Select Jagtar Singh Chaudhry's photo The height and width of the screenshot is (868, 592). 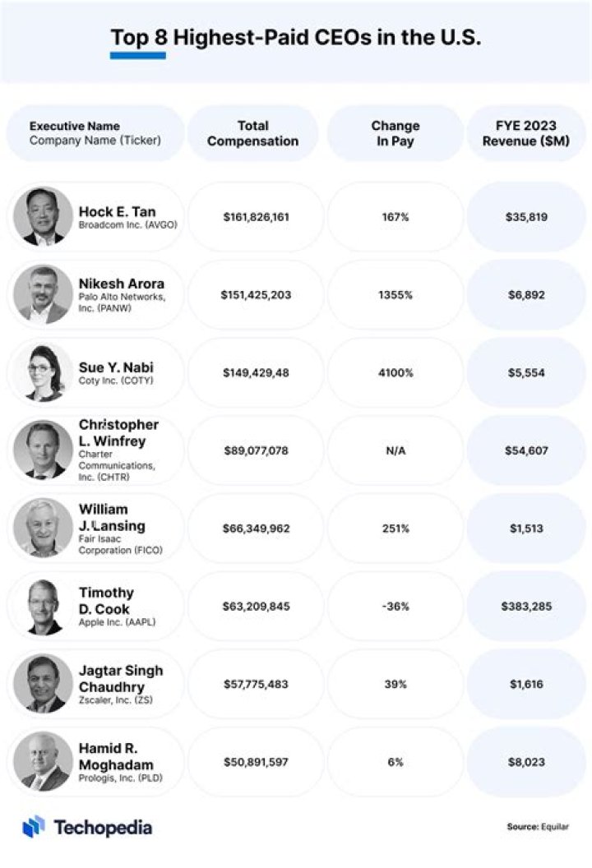coord(44,684)
